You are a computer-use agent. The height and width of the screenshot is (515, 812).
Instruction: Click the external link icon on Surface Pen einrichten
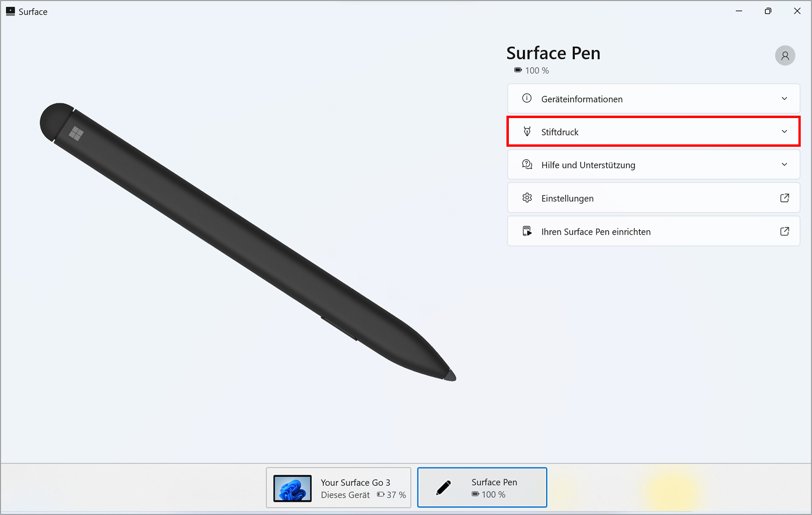point(784,231)
